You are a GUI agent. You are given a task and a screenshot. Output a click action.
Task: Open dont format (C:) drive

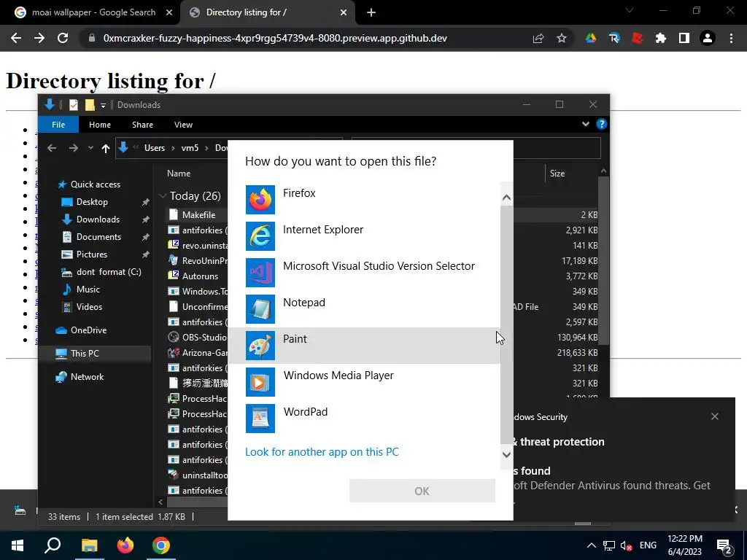(109, 272)
